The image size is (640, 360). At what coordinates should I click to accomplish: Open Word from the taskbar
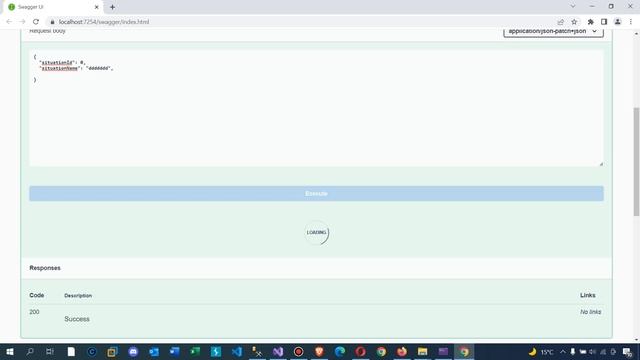175,351
